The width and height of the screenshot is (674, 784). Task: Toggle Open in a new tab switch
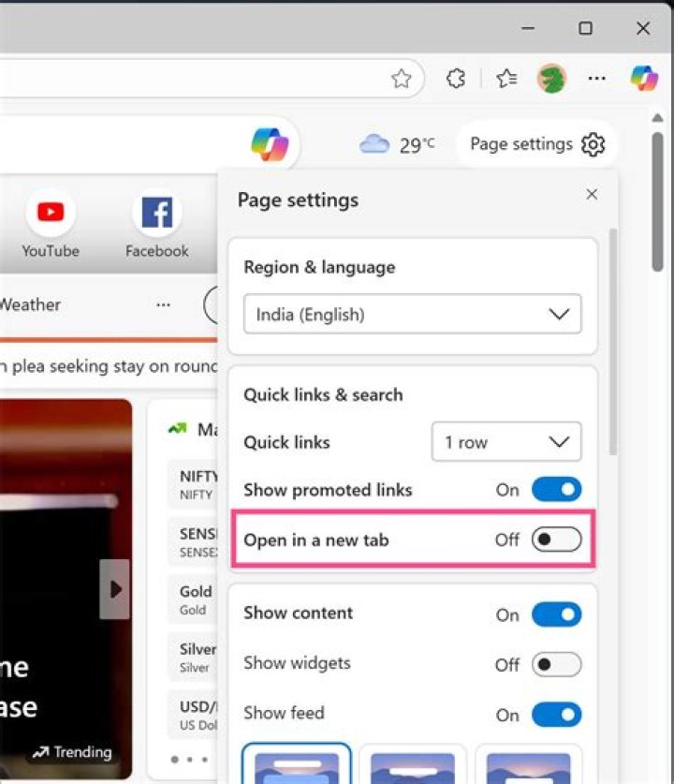(557, 540)
